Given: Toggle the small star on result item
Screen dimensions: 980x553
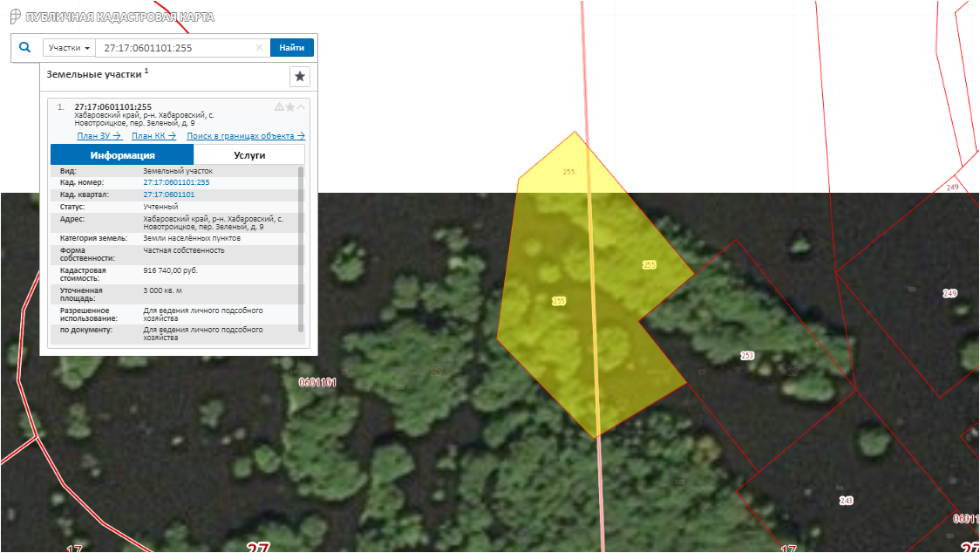Looking at the screenshot, I should [x=290, y=107].
